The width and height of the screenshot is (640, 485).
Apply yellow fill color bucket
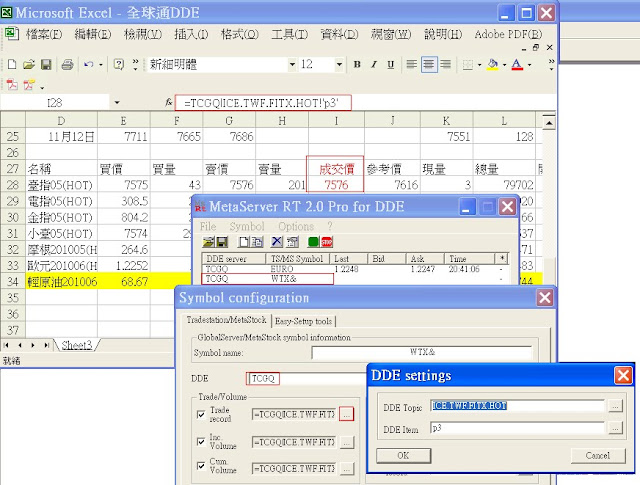click(493, 65)
